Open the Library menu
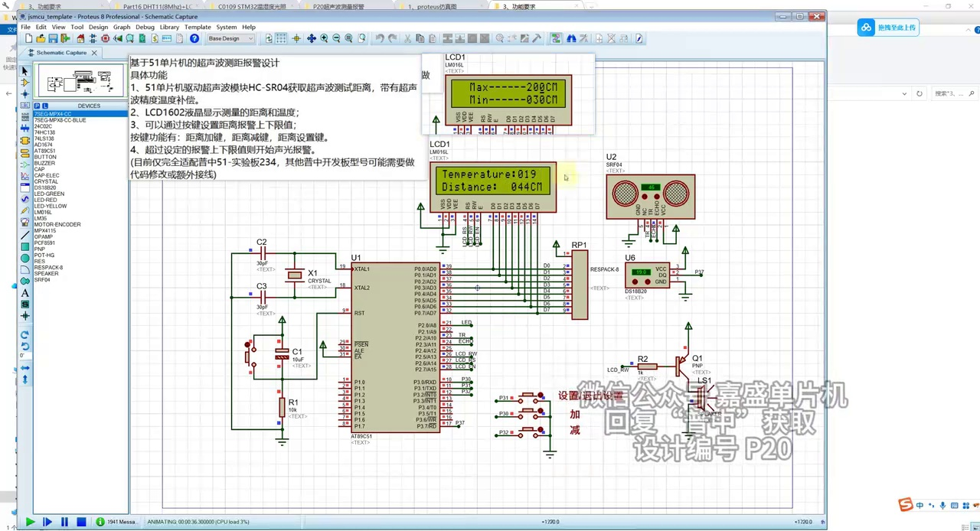The height and width of the screenshot is (531, 980). coord(169,27)
